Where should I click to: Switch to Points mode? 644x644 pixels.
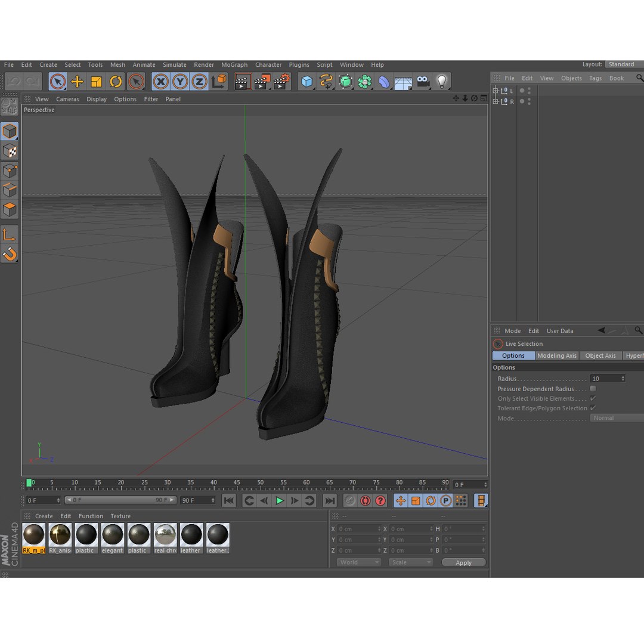[10, 171]
